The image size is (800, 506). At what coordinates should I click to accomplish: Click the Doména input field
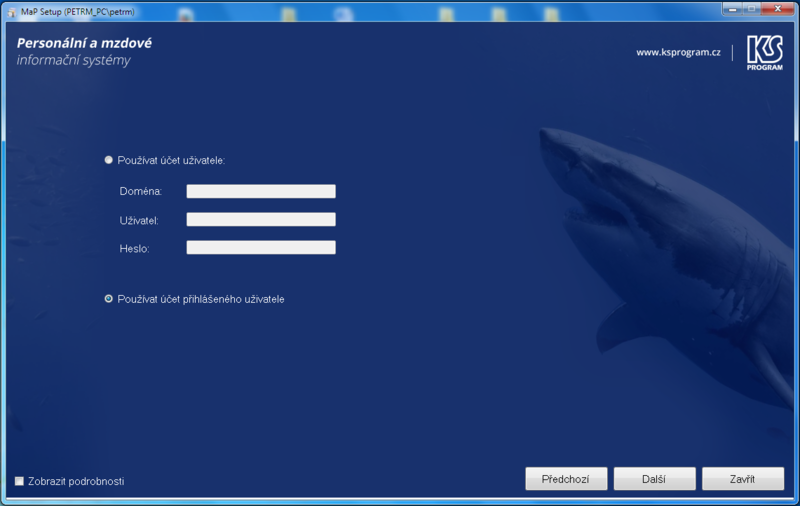click(x=261, y=191)
